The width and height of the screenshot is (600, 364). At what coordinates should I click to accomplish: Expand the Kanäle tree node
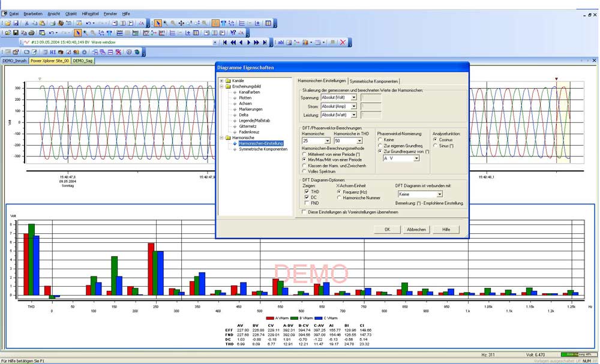[221, 81]
